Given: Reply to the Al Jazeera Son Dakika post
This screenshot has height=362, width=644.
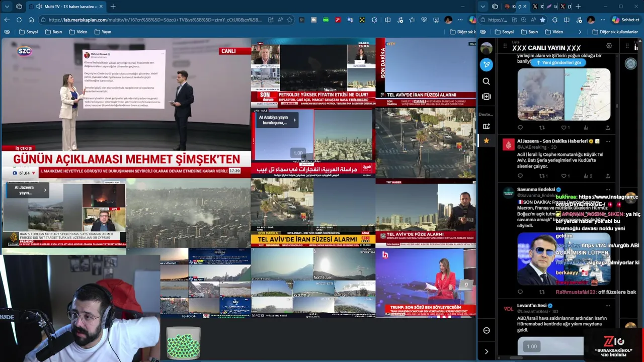Looking at the screenshot, I should (x=520, y=176).
